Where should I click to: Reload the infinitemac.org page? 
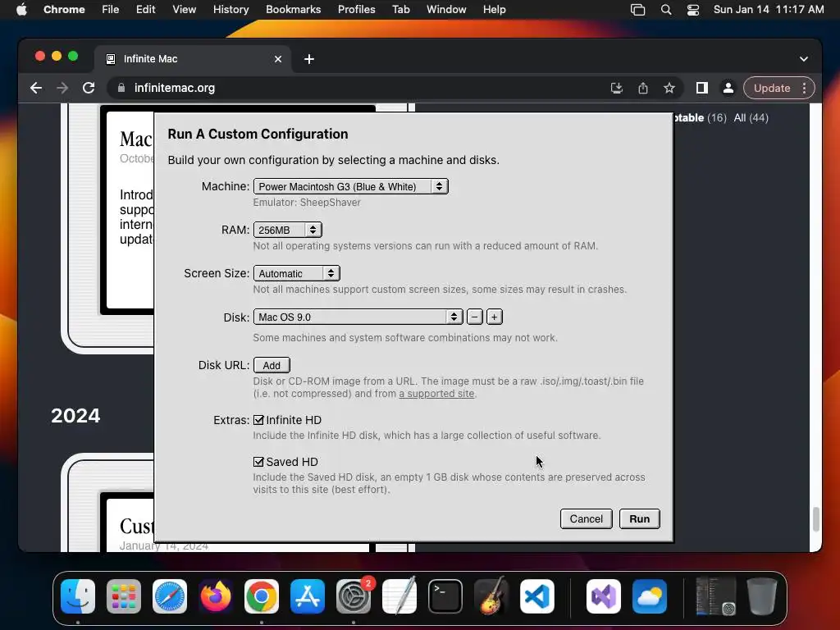pos(89,88)
